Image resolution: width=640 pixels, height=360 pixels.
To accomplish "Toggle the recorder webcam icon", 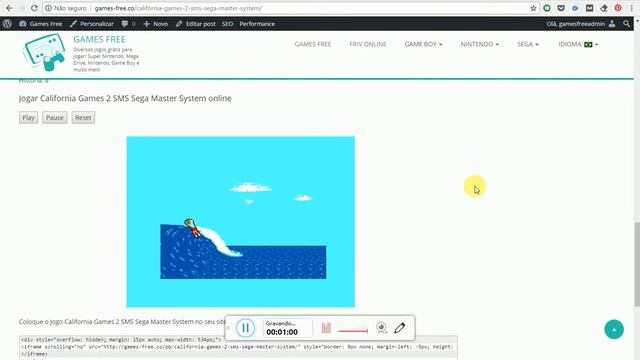I will tap(381, 328).
